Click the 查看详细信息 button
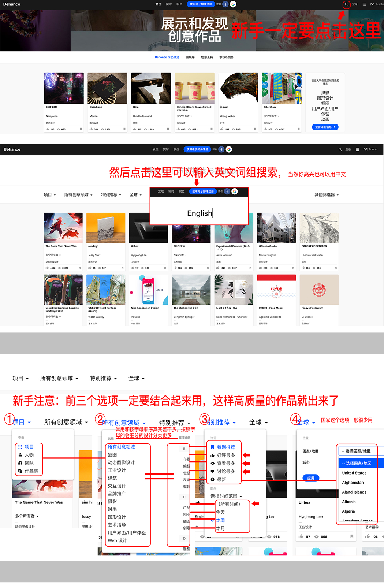The height and width of the screenshot is (588, 384). pos(325,127)
